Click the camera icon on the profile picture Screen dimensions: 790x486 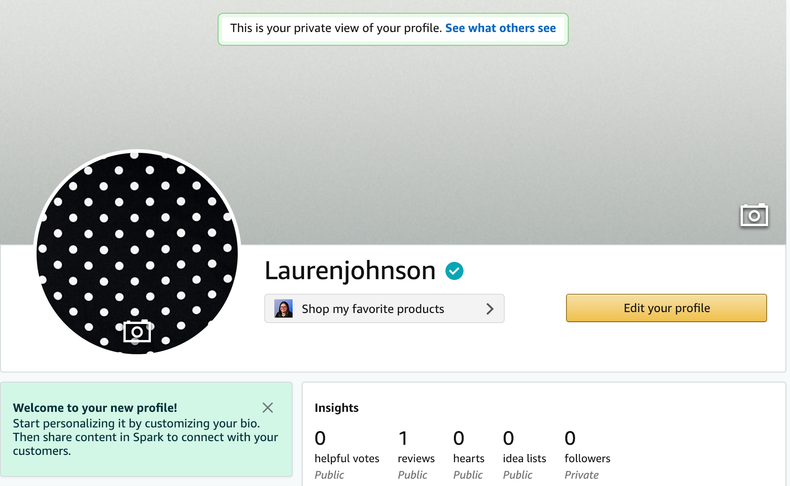point(137,331)
